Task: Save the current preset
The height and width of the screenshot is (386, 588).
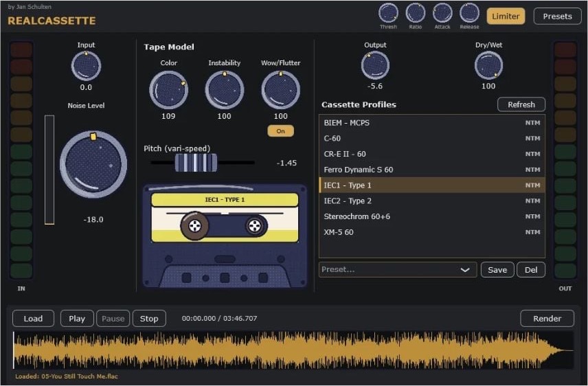Action: [497, 270]
